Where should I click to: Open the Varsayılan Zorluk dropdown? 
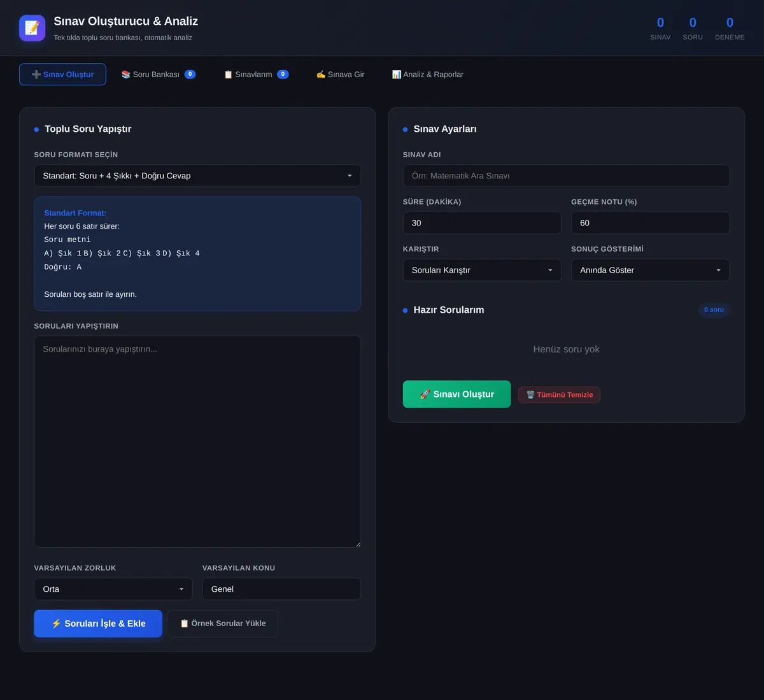click(113, 589)
